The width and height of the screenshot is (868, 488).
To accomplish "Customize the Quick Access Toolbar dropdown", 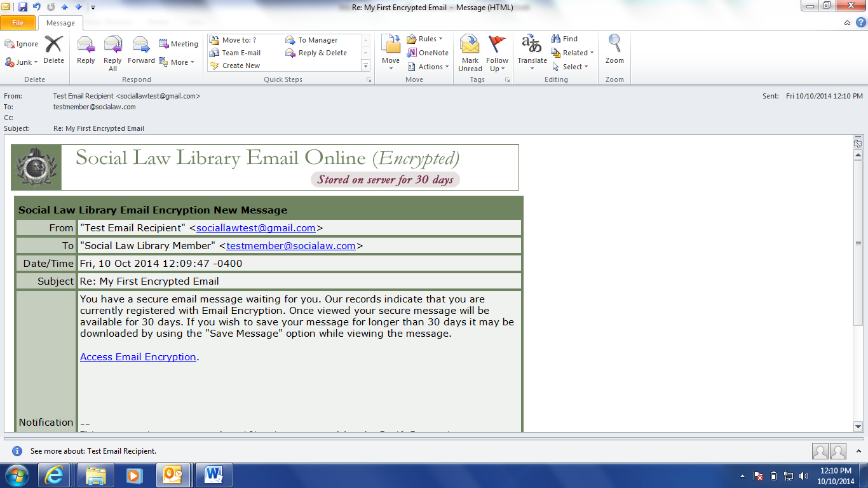I will tap(93, 8).
